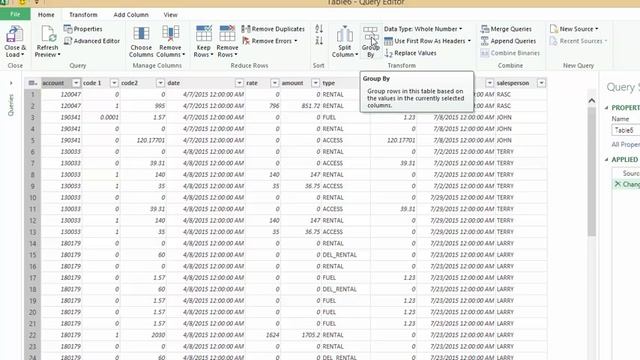Select row number 5 header
Image resolution: width=640 pixels, height=360 pixels.
(x=33, y=140)
